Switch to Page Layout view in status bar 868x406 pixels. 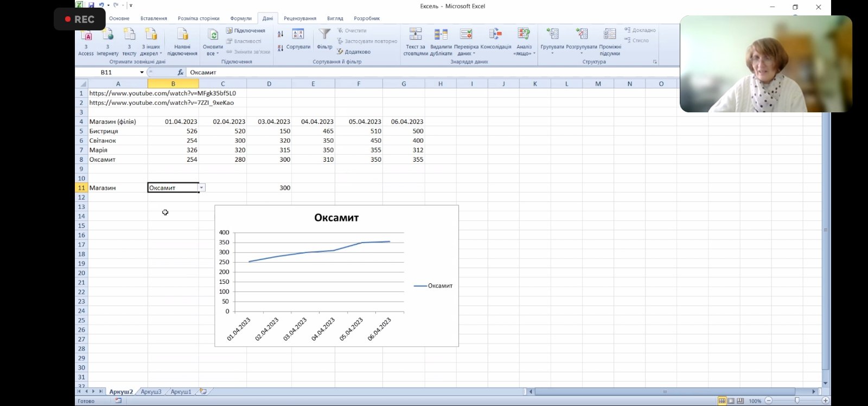tap(731, 401)
